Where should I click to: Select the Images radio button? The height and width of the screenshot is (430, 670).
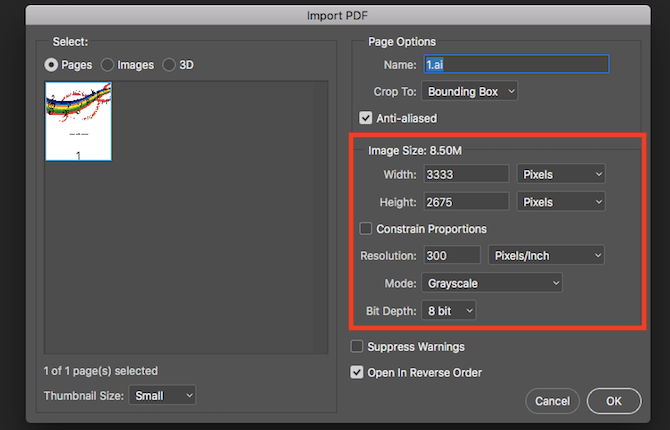click(107, 65)
